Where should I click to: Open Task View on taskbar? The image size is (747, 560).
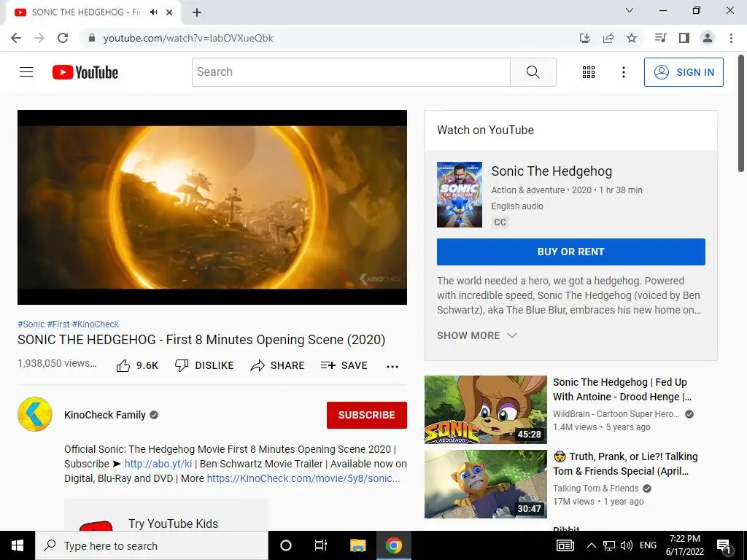pos(321,545)
